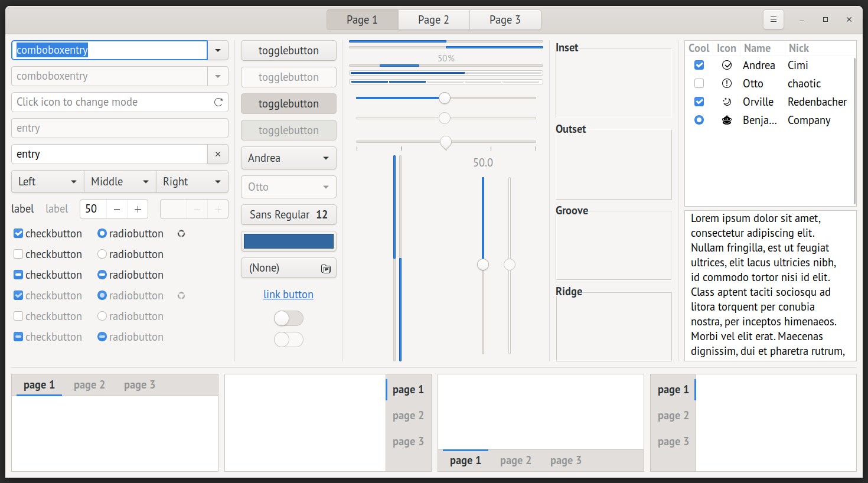Viewport: 868px width, 483px height.
Task: Select the unselected radiobutton option
Action: (x=102, y=254)
